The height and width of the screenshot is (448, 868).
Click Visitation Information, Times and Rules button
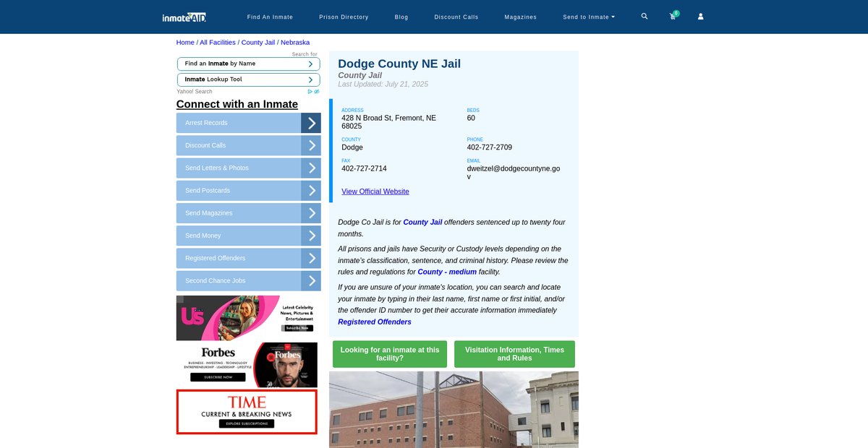(x=514, y=354)
